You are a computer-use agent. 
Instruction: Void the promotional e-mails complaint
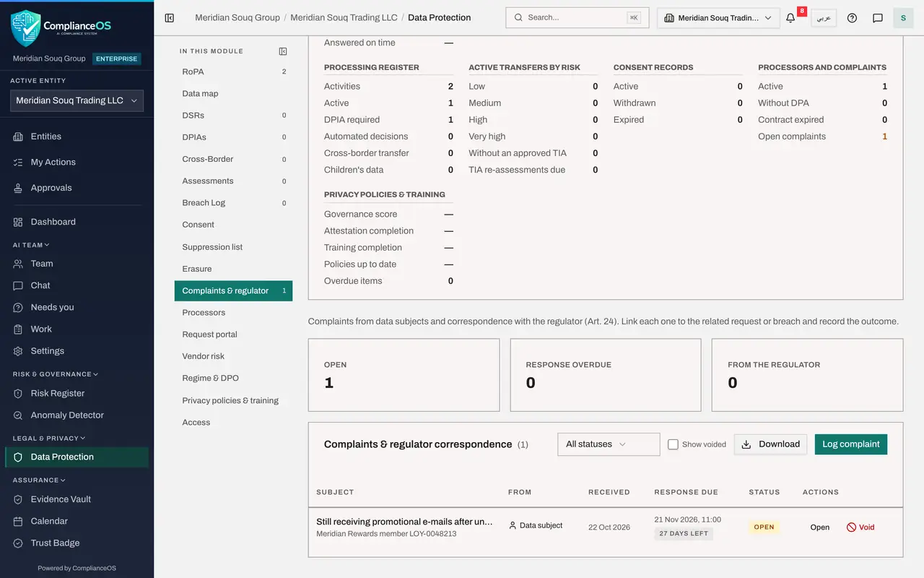click(x=860, y=527)
